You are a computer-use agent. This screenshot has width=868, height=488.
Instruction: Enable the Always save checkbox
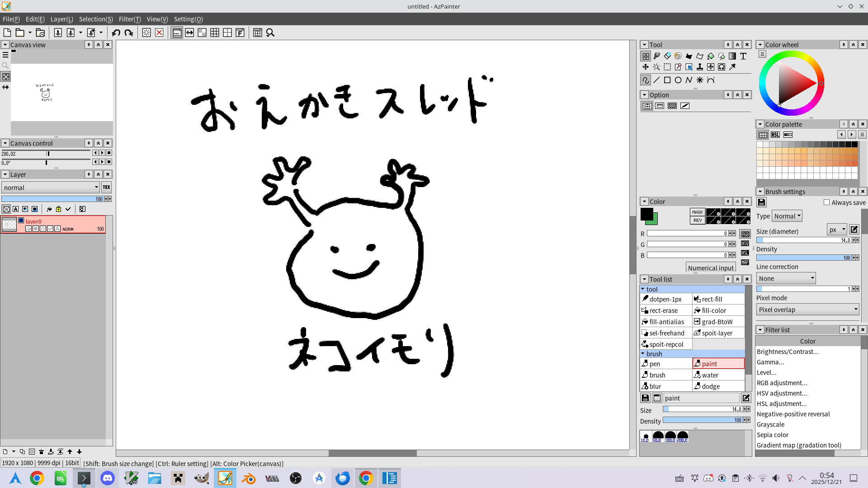tap(827, 202)
